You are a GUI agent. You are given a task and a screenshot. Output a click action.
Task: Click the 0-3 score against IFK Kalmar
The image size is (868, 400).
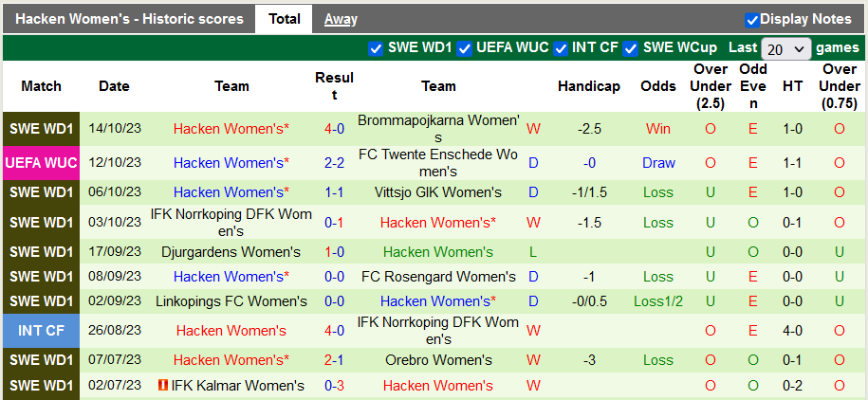coord(334,386)
